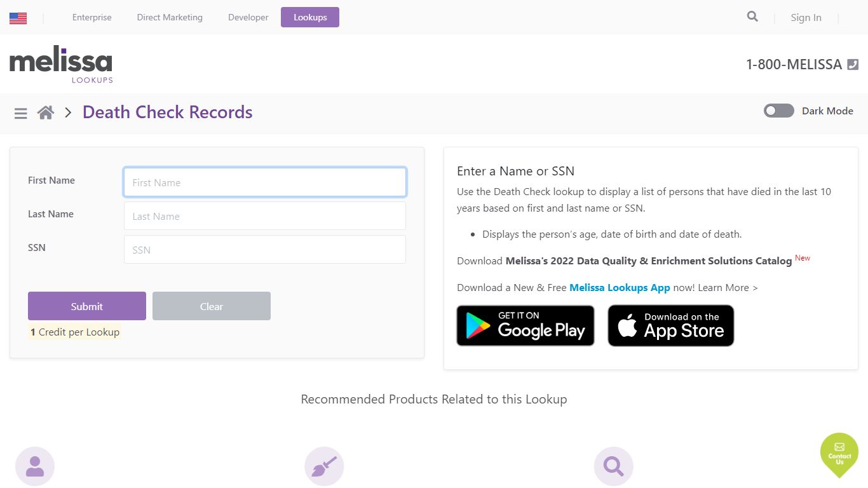Click the purple magnifier circle icon
Viewport: 868px width, 488px height.
coord(613,466)
